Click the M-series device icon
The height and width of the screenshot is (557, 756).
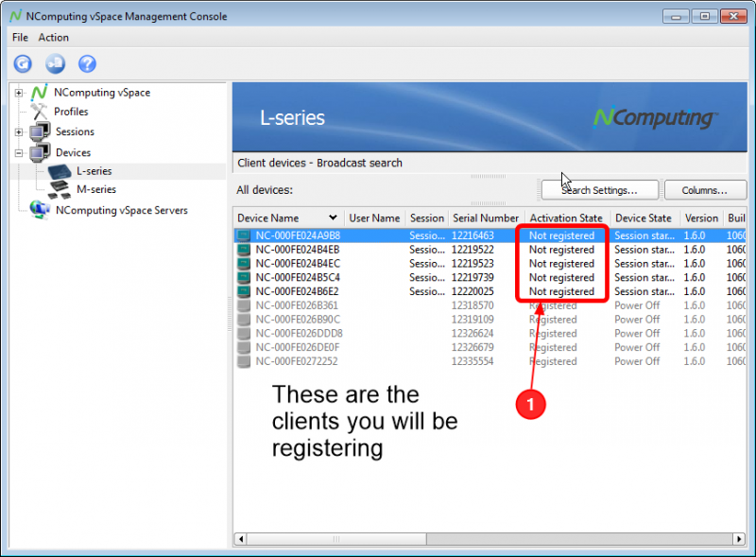click(x=60, y=190)
